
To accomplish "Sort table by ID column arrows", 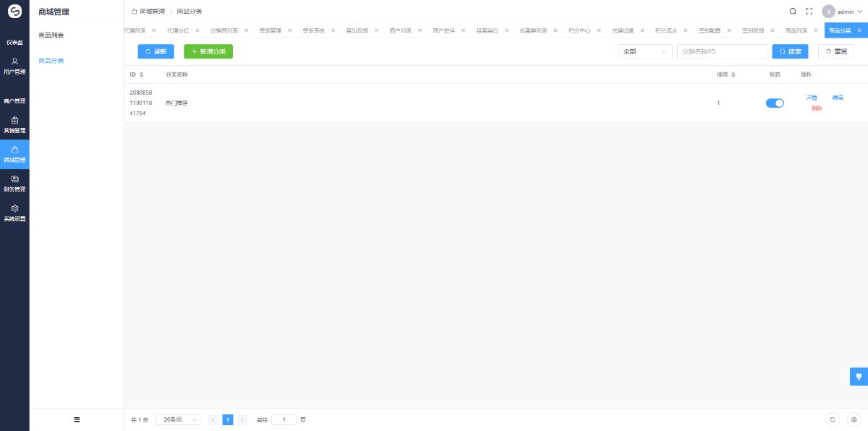I will [x=141, y=74].
